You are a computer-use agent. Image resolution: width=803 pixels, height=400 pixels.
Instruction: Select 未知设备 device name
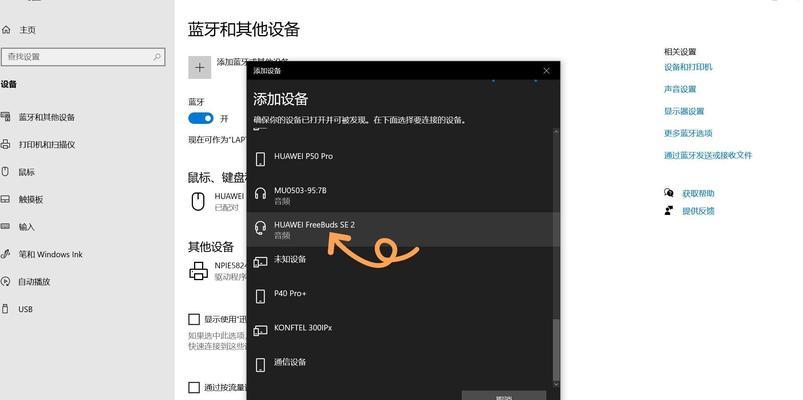[x=290, y=259]
